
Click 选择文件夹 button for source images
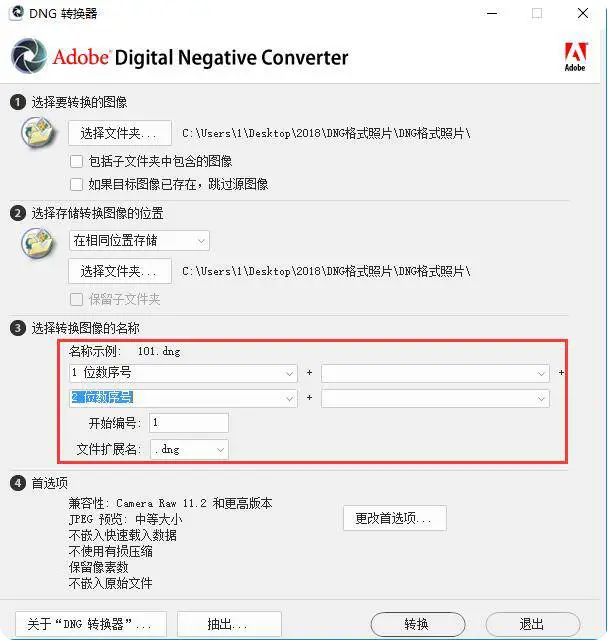pyautogui.click(x=120, y=133)
